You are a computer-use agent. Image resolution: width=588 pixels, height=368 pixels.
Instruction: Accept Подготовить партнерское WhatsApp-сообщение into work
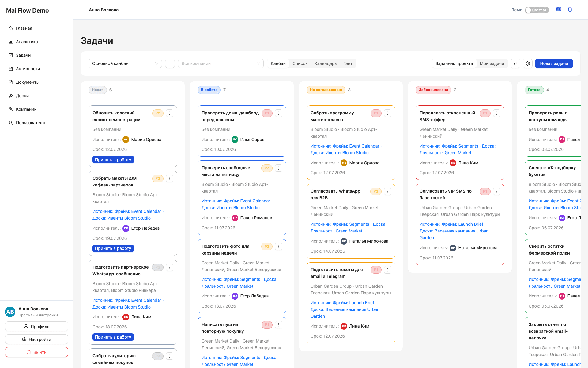pyautogui.click(x=113, y=337)
